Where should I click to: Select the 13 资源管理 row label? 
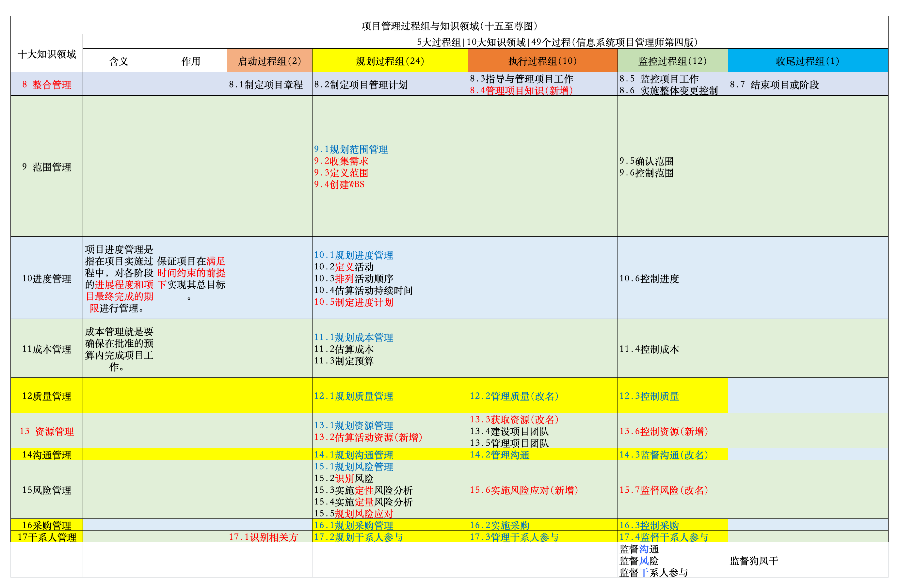[x=47, y=431]
